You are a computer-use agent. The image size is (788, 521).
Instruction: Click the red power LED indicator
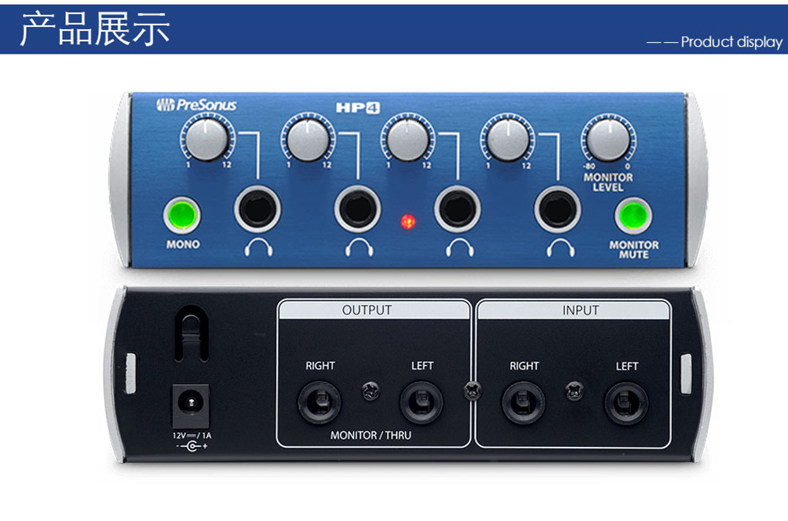click(408, 221)
